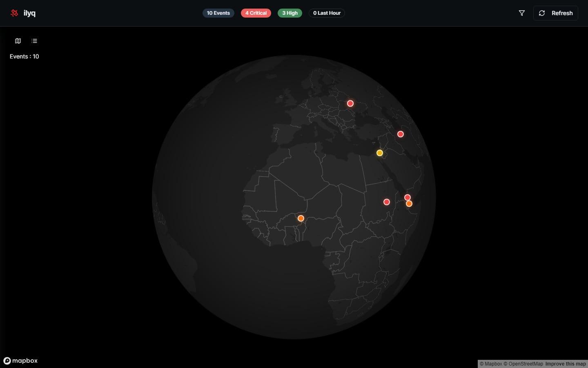The height and width of the screenshot is (368, 588).
Task: Click the Improve this map link
Action: 566,364
